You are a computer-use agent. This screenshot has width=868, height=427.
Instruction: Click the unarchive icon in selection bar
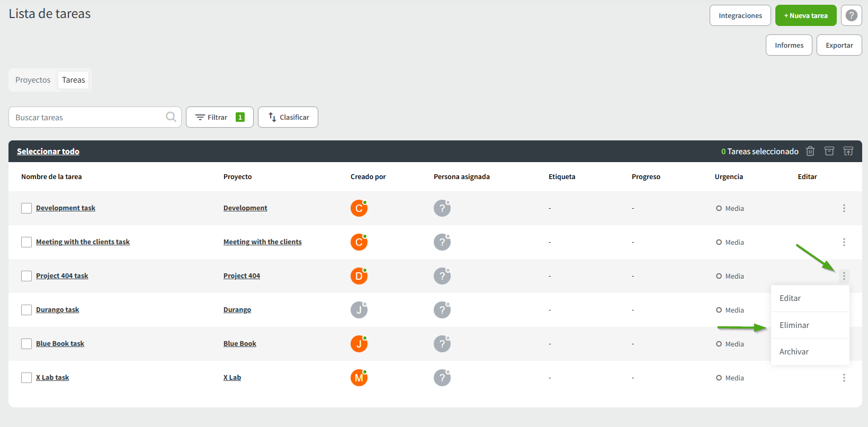[x=848, y=152]
